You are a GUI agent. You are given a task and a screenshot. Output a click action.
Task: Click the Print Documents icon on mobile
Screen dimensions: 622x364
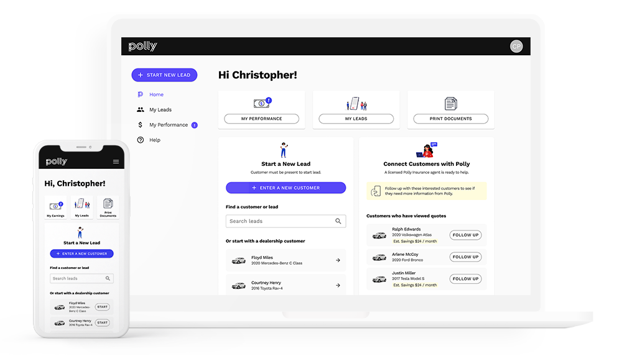tap(108, 204)
